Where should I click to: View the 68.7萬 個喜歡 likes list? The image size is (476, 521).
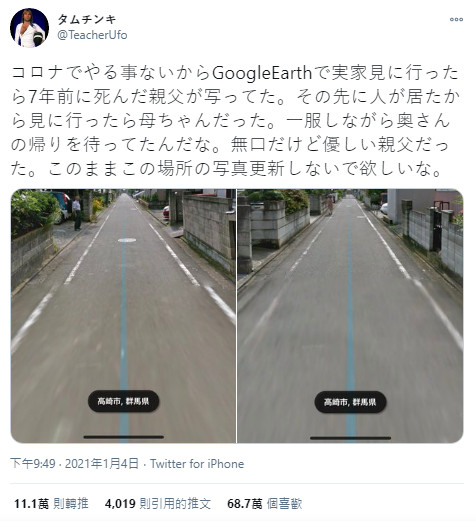tap(265, 503)
